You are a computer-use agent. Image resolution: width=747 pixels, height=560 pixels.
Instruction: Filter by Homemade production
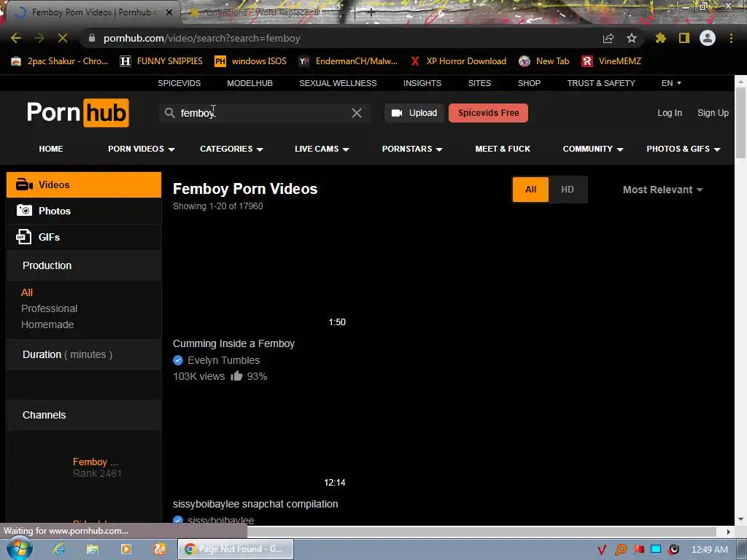click(x=47, y=324)
